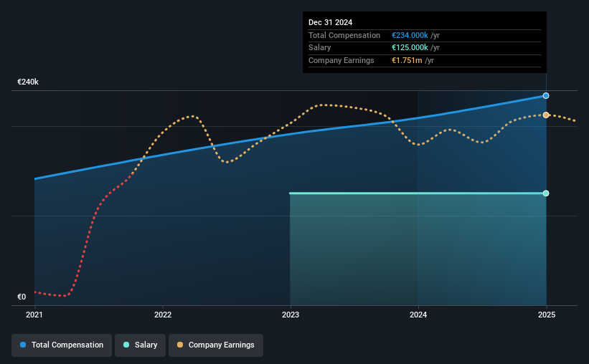Click the teal Salary data point marker
This screenshot has height=364, width=589.
[x=546, y=193]
